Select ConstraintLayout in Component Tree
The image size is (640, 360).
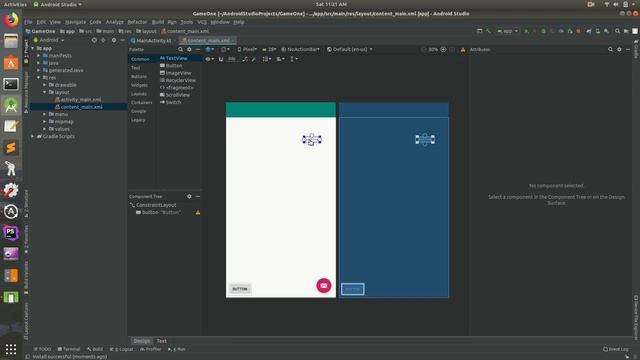click(156, 205)
